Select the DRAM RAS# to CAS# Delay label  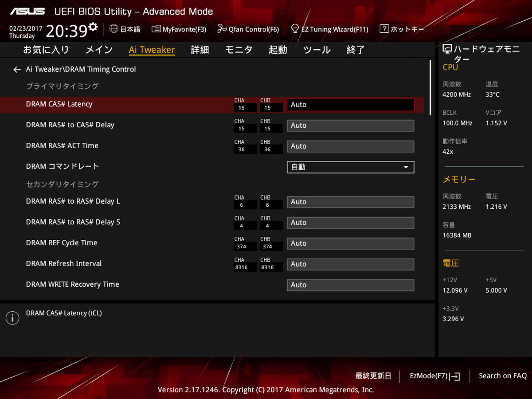tap(70, 125)
